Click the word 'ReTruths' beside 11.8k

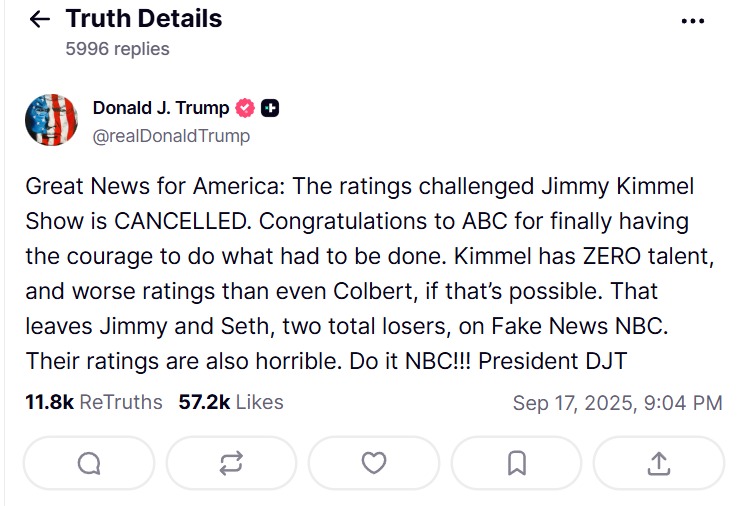click(120, 402)
